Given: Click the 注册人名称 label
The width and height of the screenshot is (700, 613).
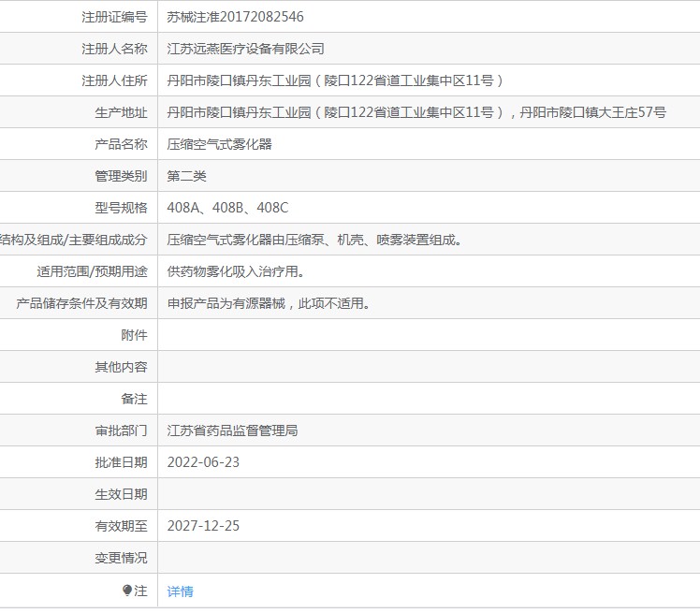Looking at the screenshot, I should tap(114, 49).
